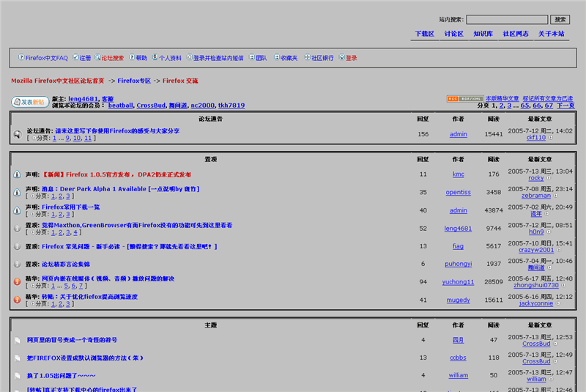Go to page 67 in pagination
Viewport: 586px width, 392px height.
[x=549, y=106]
